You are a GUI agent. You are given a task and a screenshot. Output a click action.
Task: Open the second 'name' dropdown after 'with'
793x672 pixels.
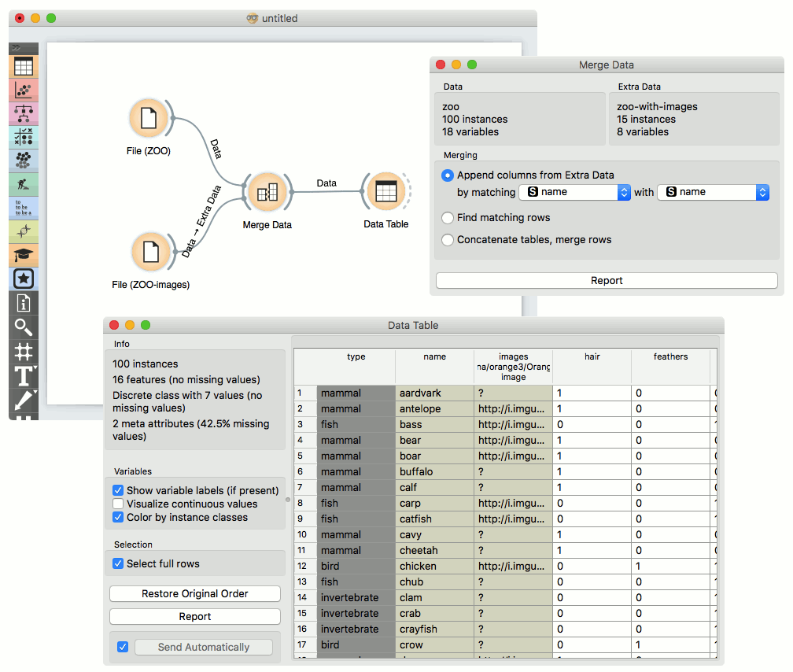[713, 192]
